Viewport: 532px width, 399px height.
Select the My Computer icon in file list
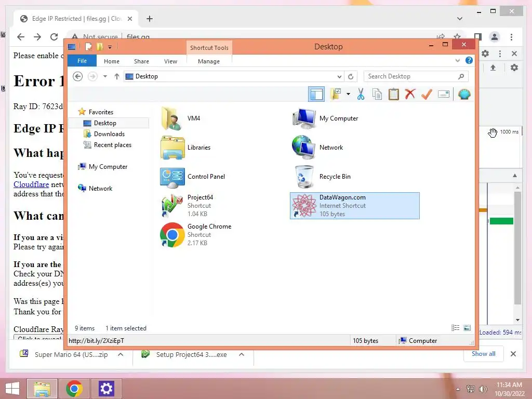pyautogui.click(x=304, y=118)
